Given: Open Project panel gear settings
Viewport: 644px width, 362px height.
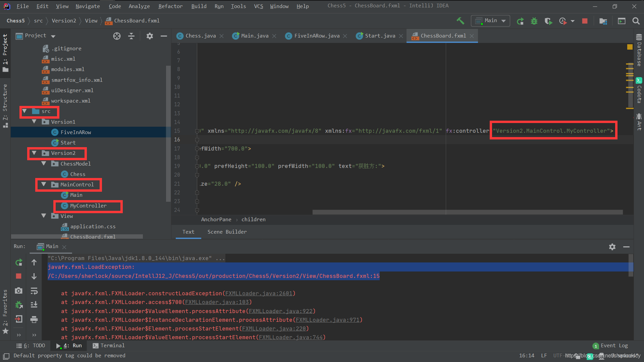Looking at the screenshot, I should tap(150, 36).
